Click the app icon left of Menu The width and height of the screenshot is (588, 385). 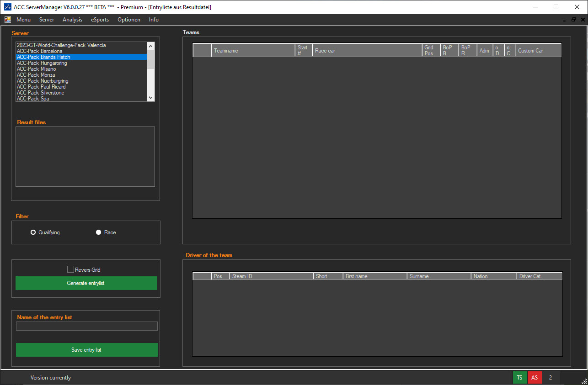8,20
